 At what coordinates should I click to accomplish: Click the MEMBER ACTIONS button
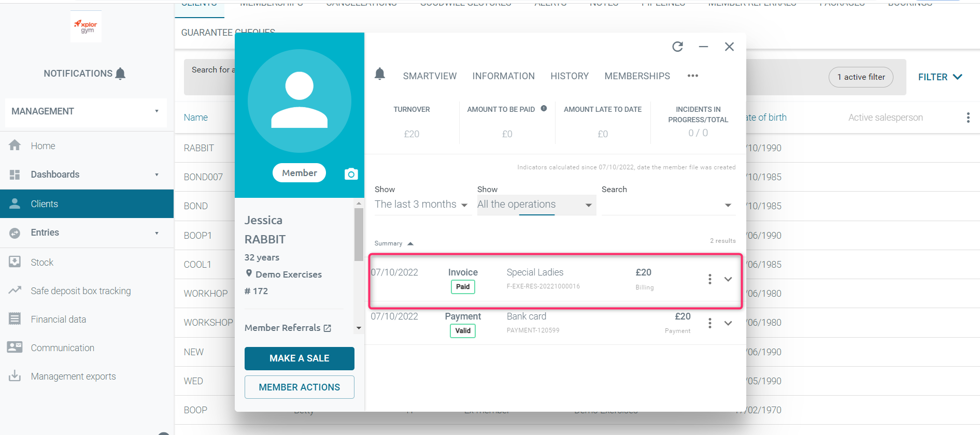click(299, 387)
